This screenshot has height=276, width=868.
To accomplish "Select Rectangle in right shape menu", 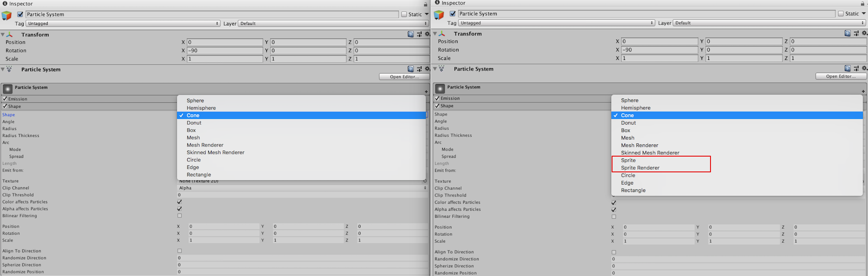I will click(737, 190).
